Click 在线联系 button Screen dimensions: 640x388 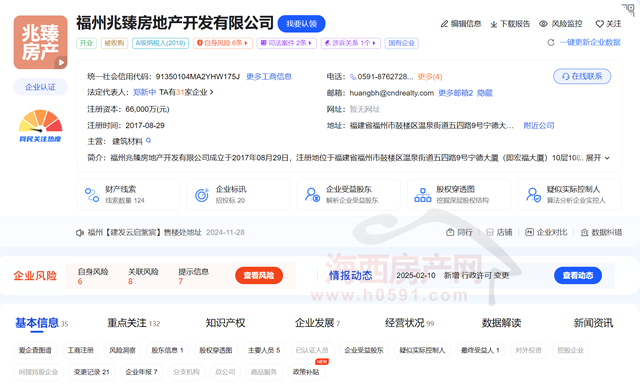tap(582, 76)
